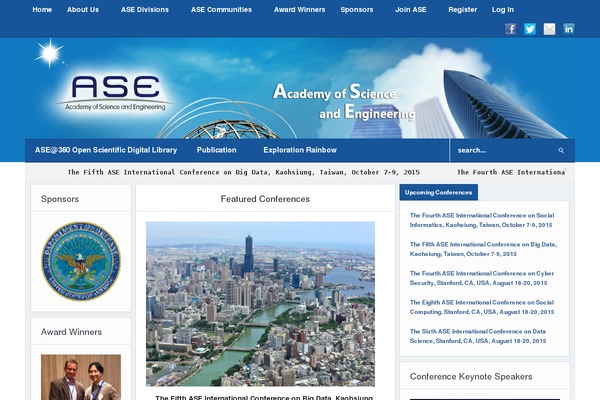Open the ASE Communities menu
This screenshot has height=400, width=600.
click(x=221, y=10)
